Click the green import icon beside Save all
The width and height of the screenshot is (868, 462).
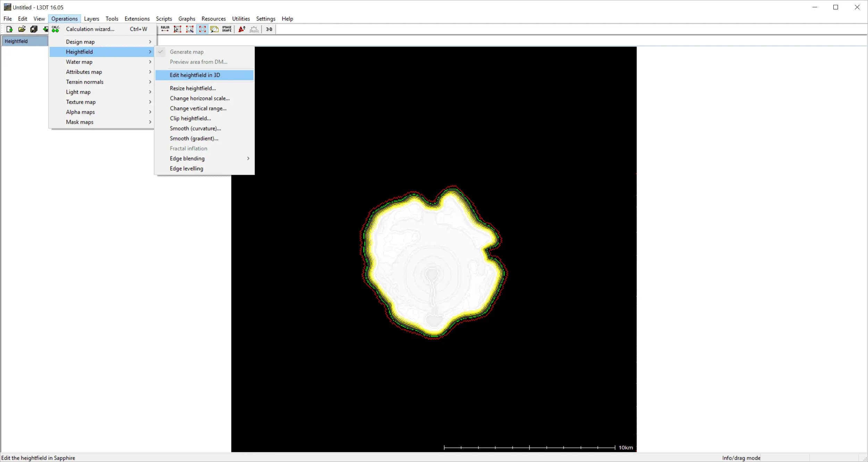click(x=45, y=29)
